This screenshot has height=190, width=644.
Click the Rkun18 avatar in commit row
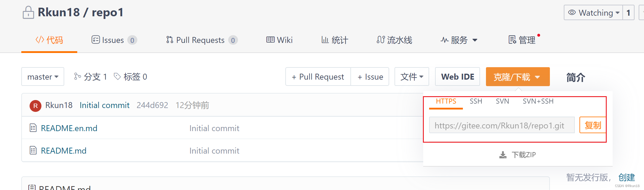point(36,106)
